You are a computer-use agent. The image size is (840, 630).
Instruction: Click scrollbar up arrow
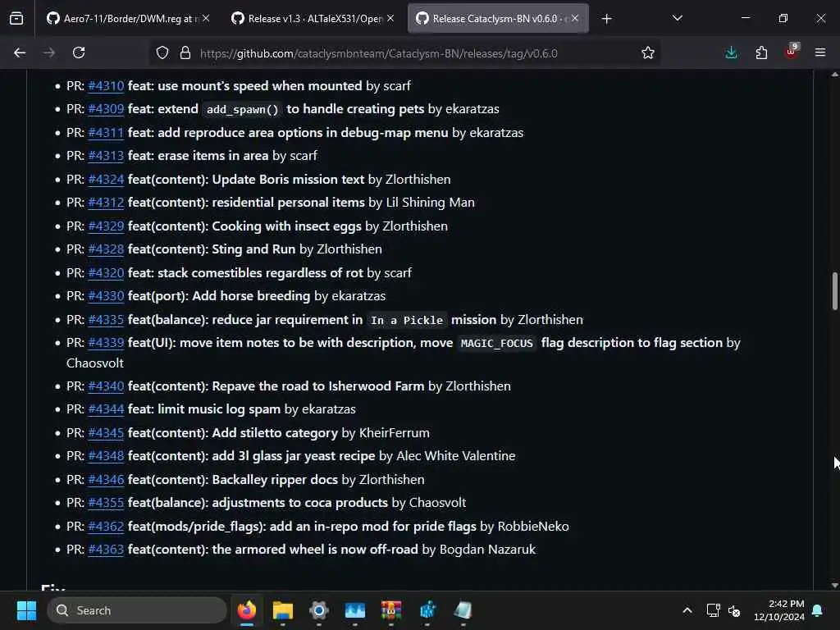pos(834,75)
